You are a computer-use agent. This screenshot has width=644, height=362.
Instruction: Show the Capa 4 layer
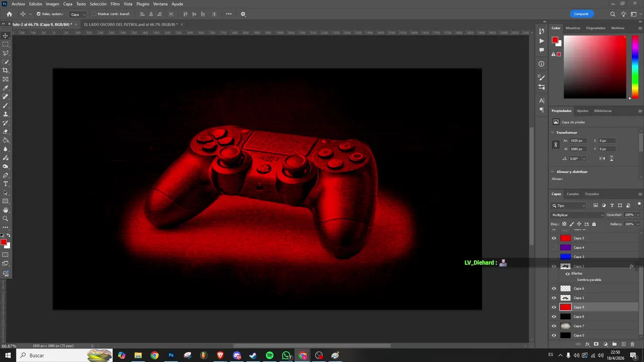pyautogui.click(x=554, y=247)
